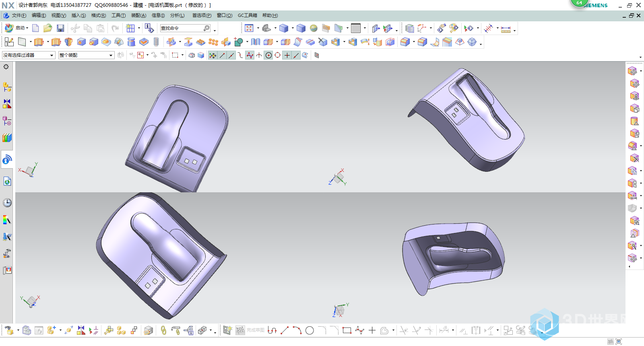Open the 分析(L) menu

tap(177, 15)
